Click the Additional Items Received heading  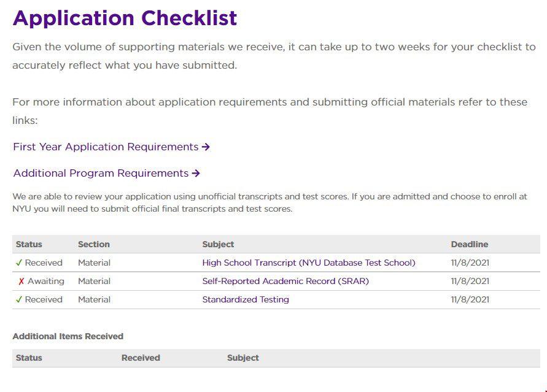(x=68, y=336)
